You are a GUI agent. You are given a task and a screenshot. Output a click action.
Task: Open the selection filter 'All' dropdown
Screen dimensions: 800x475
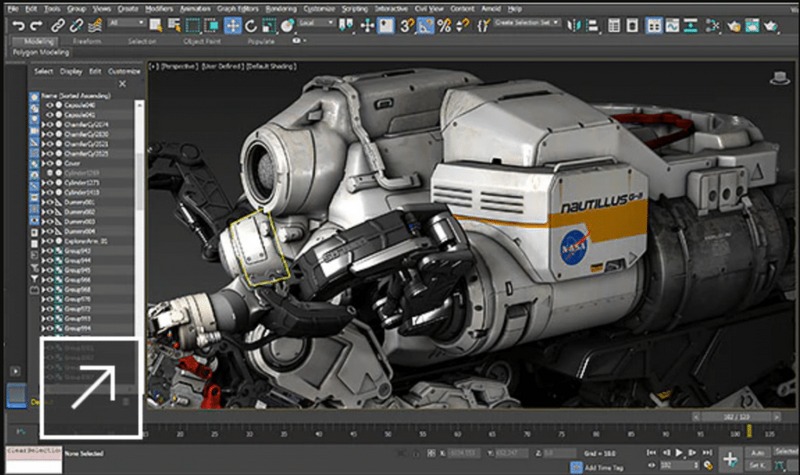[126, 23]
